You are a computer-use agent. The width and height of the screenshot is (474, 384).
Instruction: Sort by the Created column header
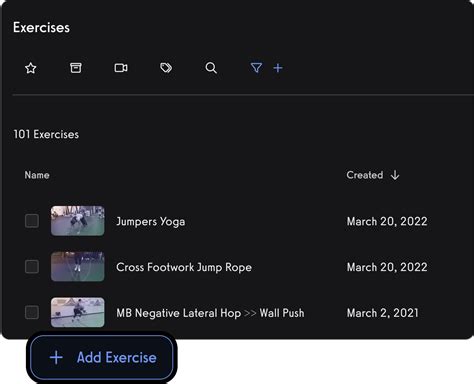(365, 175)
